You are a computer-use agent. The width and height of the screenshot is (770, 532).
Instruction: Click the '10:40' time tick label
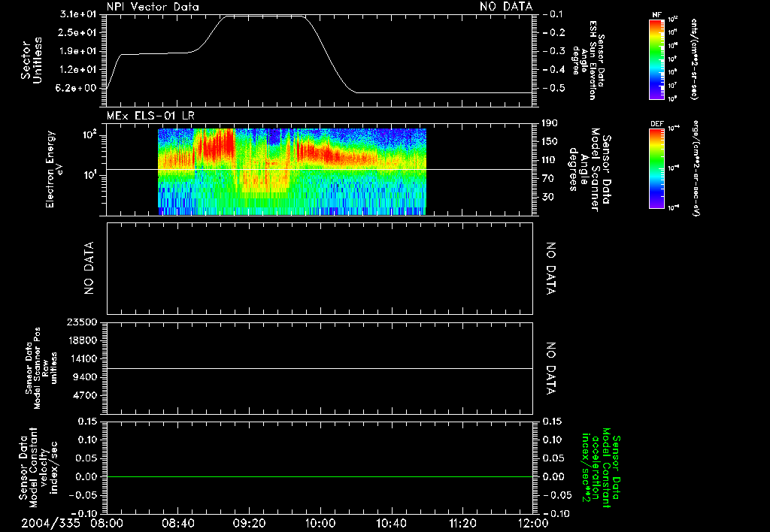[391, 523]
